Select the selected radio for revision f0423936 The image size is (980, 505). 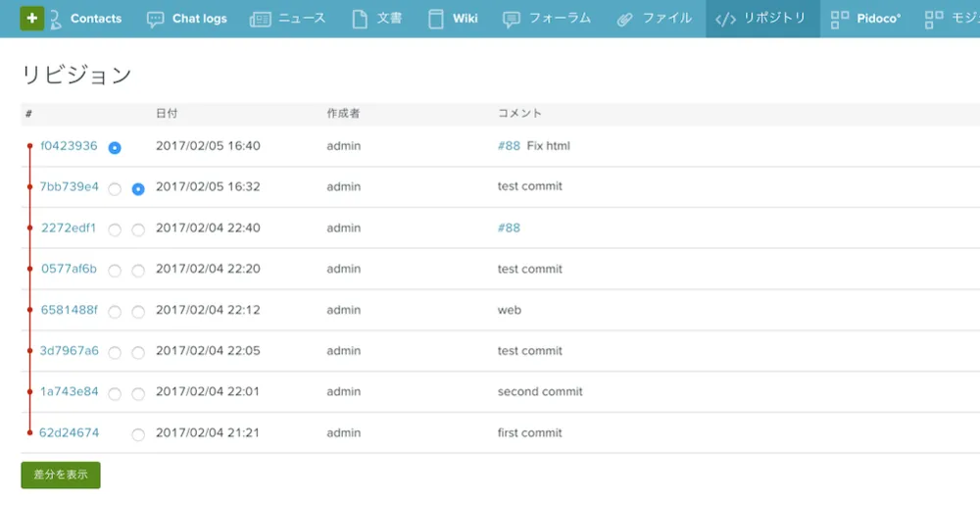click(115, 148)
